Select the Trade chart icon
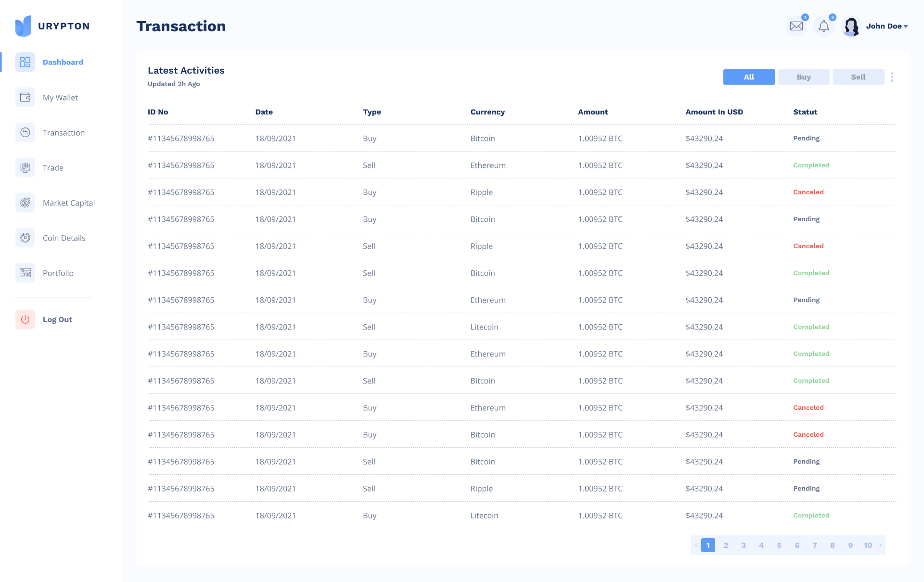924x582 pixels. 25,168
